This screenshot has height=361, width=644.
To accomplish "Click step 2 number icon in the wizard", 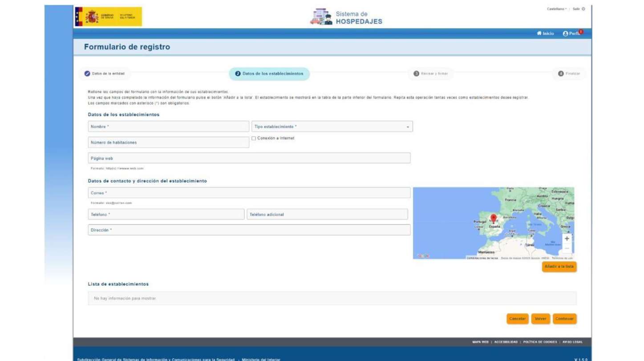I will coord(238,74).
